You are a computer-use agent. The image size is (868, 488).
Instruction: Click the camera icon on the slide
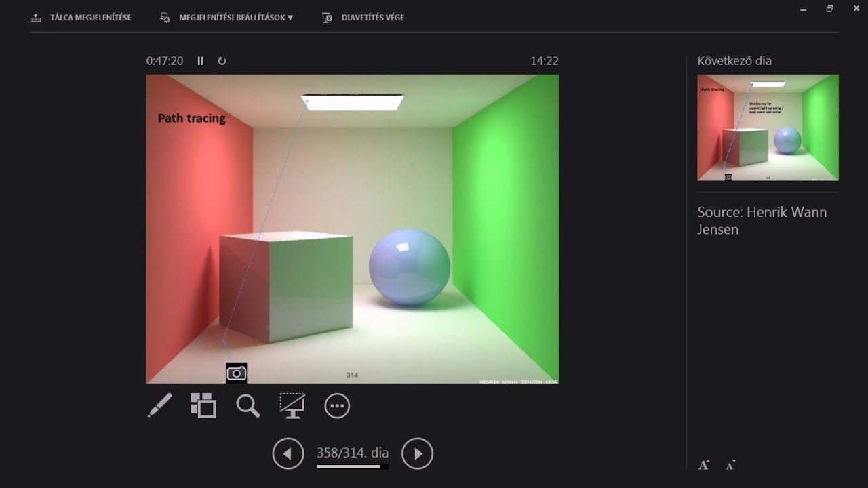point(236,373)
